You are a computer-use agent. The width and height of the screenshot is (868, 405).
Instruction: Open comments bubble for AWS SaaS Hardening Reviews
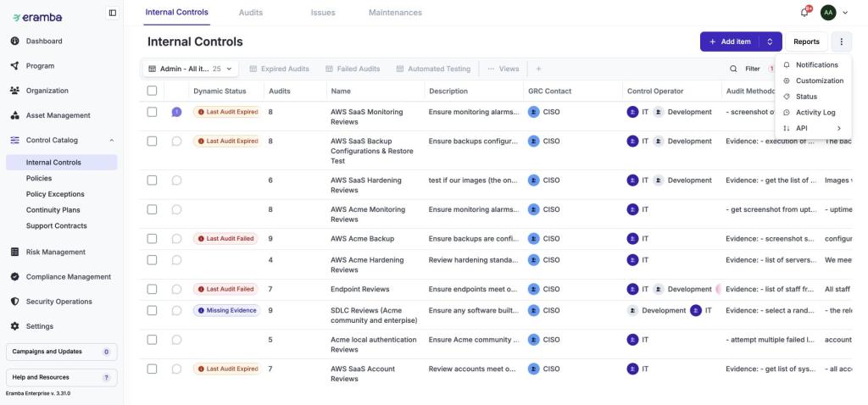(x=176, y=180)
